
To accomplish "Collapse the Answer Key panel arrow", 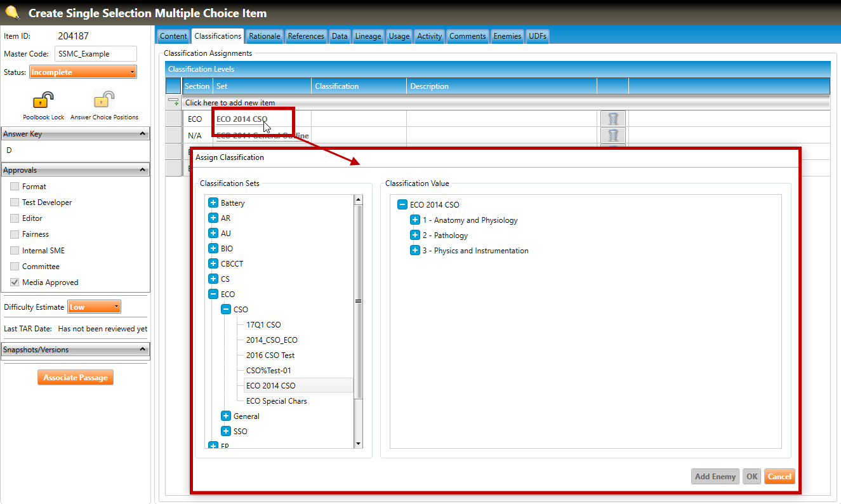I will tap(143, 134).
